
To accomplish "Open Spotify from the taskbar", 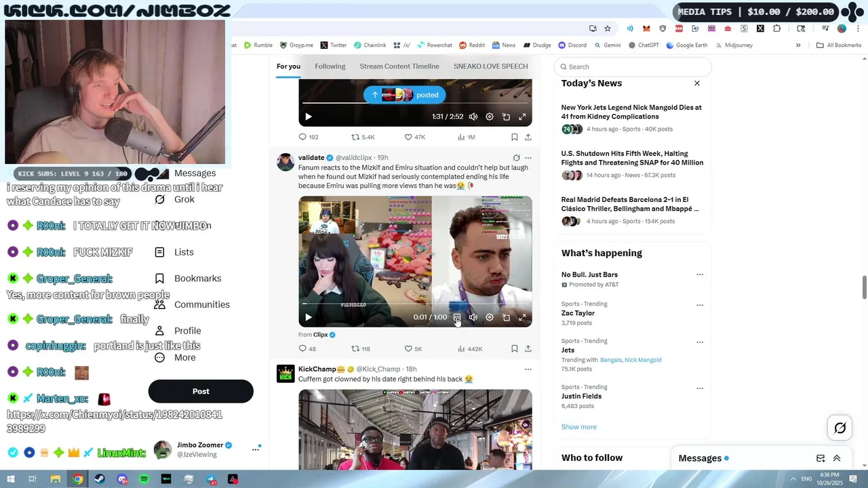I will coord(144,479).
